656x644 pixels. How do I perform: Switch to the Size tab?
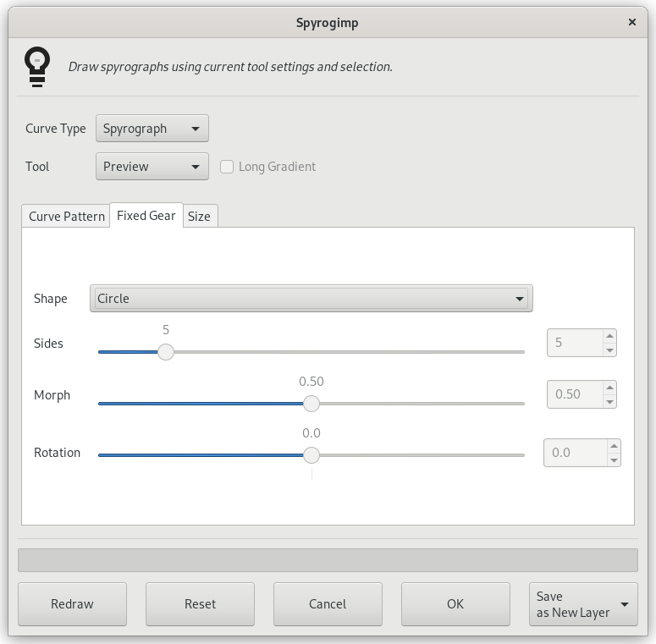(200, 216)
